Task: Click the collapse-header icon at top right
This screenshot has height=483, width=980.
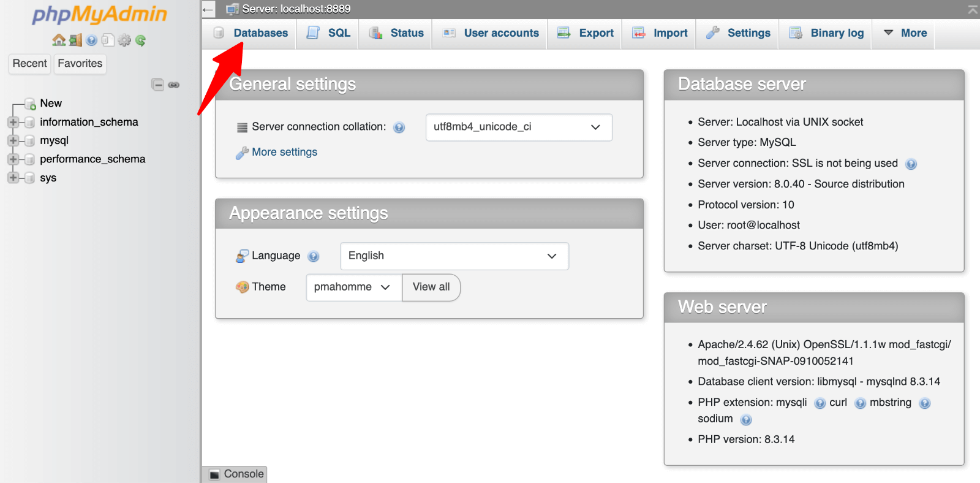Action: [973, 9]
